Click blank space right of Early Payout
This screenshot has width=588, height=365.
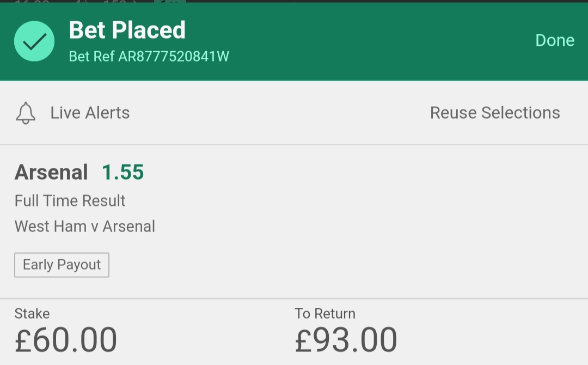(338, 265)
